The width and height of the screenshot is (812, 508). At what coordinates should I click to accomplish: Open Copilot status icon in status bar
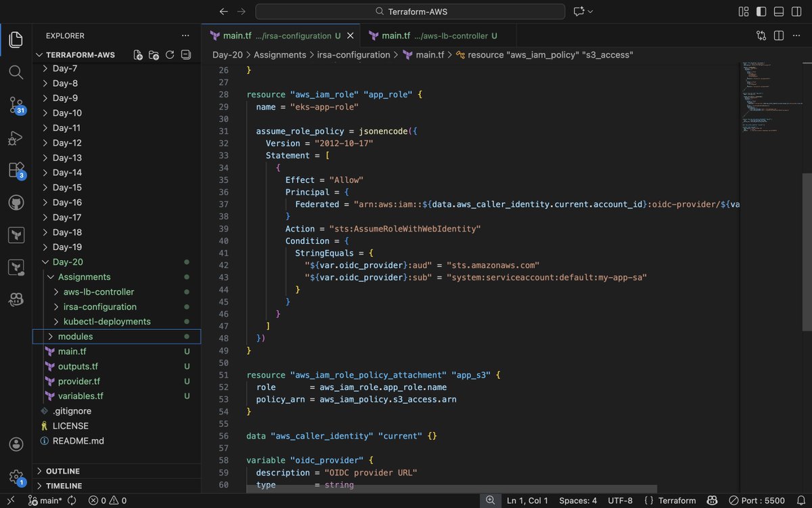(x=712, y=501)
